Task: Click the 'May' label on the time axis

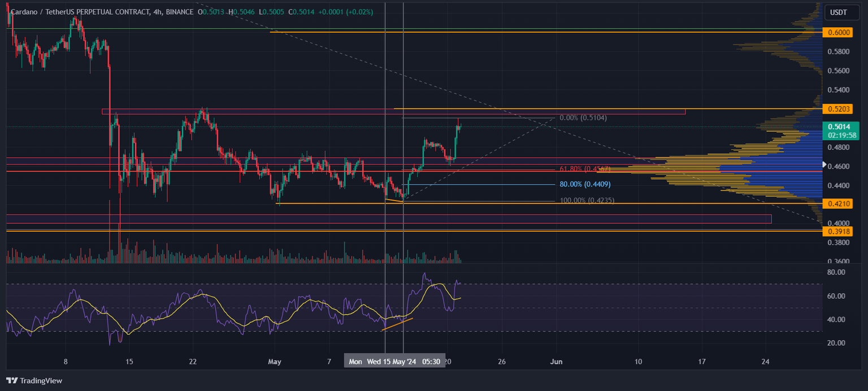Action: point(275,361)
